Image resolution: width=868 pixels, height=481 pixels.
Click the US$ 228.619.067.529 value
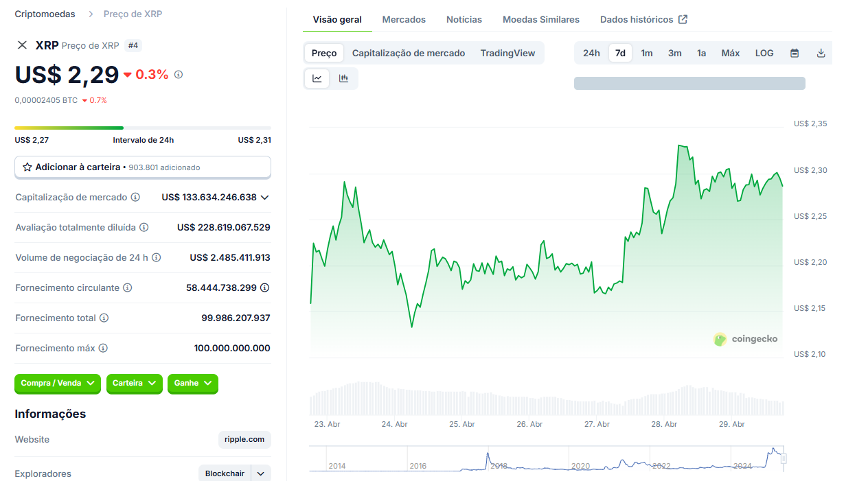click(x=224, y=227)
